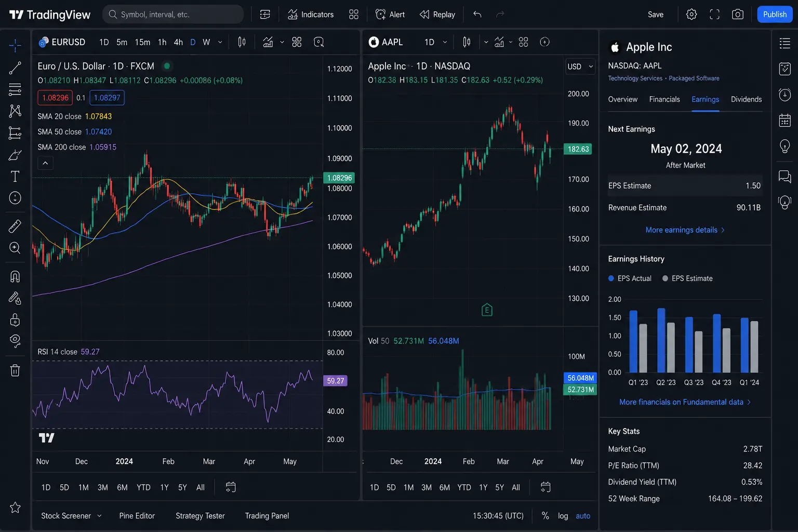Click the EURUSD sell price 1.08296 button
The width and height of the screenshot is (798, 532).
coord(55,98)
